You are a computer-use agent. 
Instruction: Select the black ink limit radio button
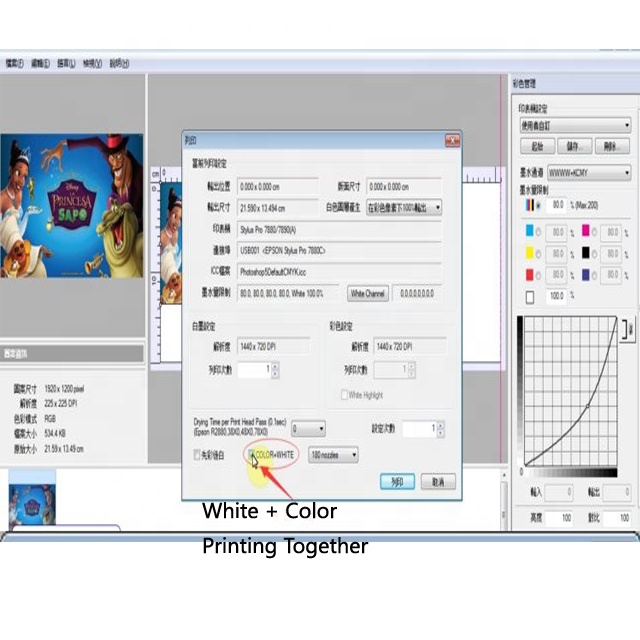(x=594, y=254)
